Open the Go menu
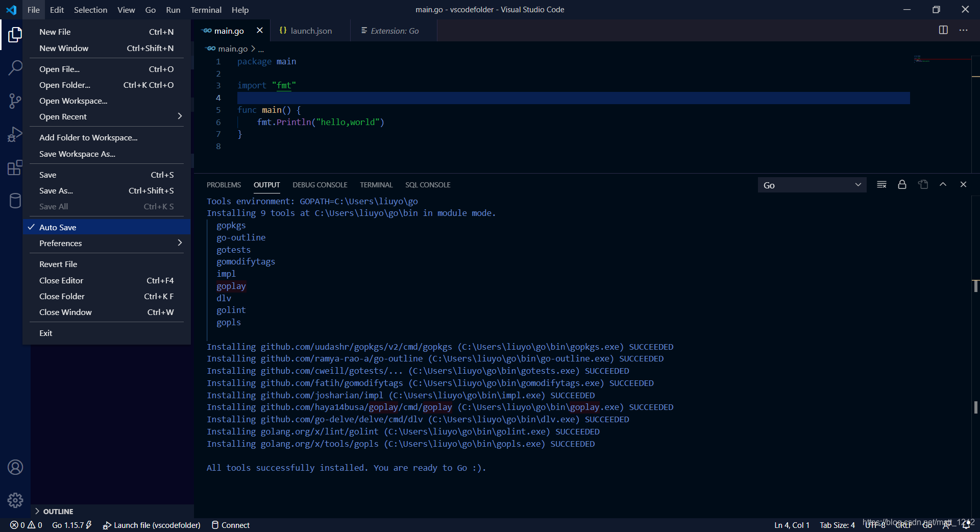Viewport: 980px width, 532px height. pyautogui.click(x=150, y=10)
